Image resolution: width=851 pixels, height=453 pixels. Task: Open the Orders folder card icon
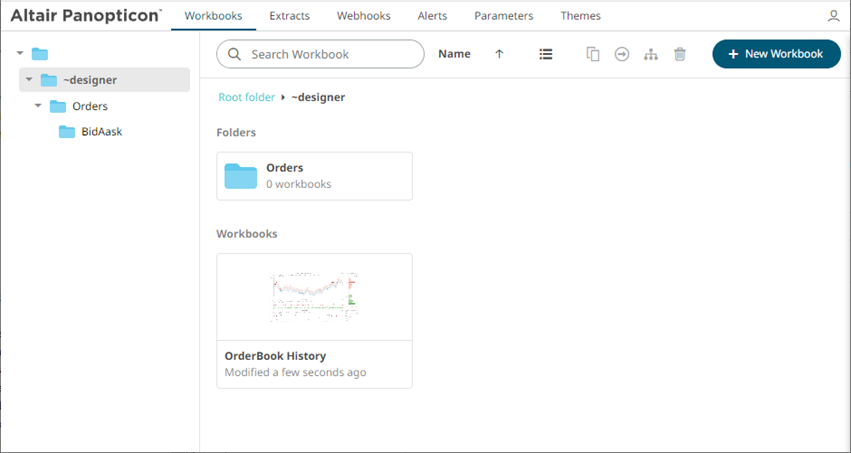coord(241,176)
